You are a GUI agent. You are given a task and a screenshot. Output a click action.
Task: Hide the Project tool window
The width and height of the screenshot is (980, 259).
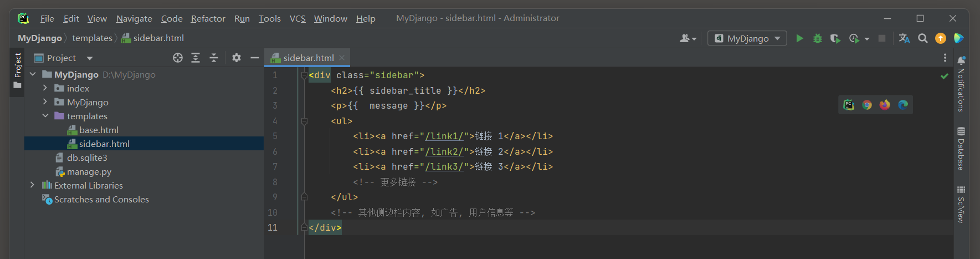pyautogui.click(x=255, y=58)
